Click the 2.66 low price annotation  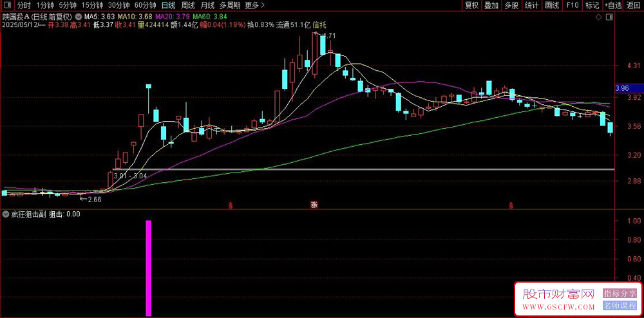[x=95, y=200]
